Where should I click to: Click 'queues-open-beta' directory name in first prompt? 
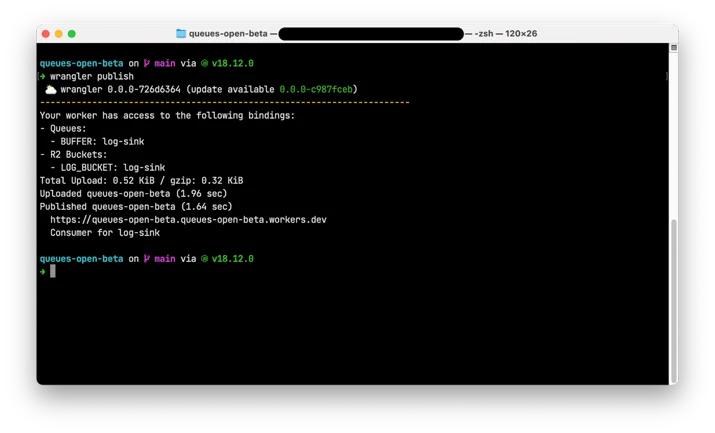coord(81,63)
